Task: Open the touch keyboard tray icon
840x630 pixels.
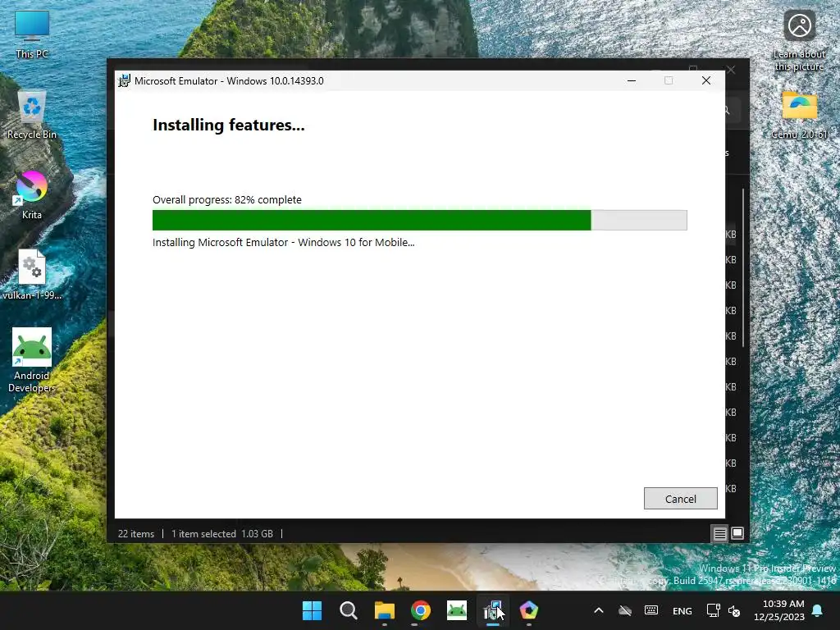Action: [x=651, y=610]
